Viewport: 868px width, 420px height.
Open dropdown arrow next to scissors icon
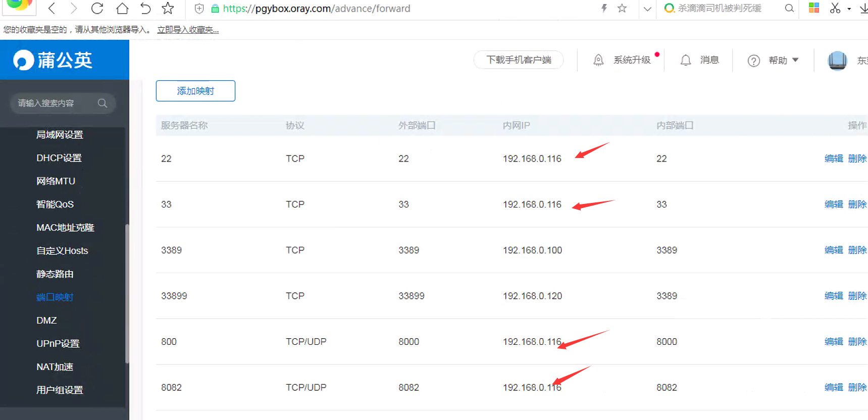pyautogui.click(x=849, y=9)
